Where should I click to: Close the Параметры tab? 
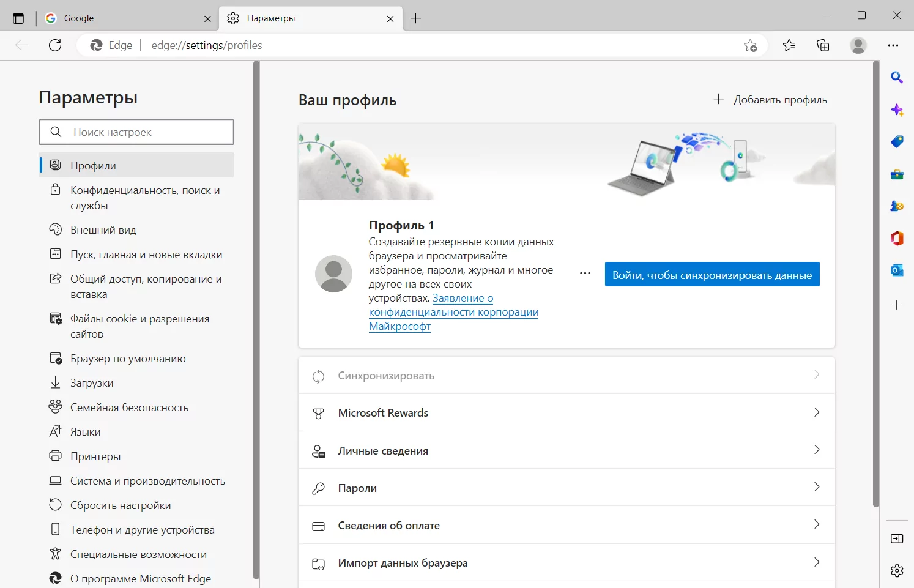point(390,19)
